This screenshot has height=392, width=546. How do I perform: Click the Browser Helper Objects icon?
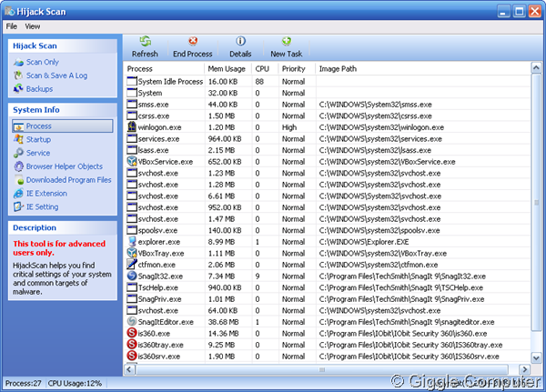(x=18, y=166)
